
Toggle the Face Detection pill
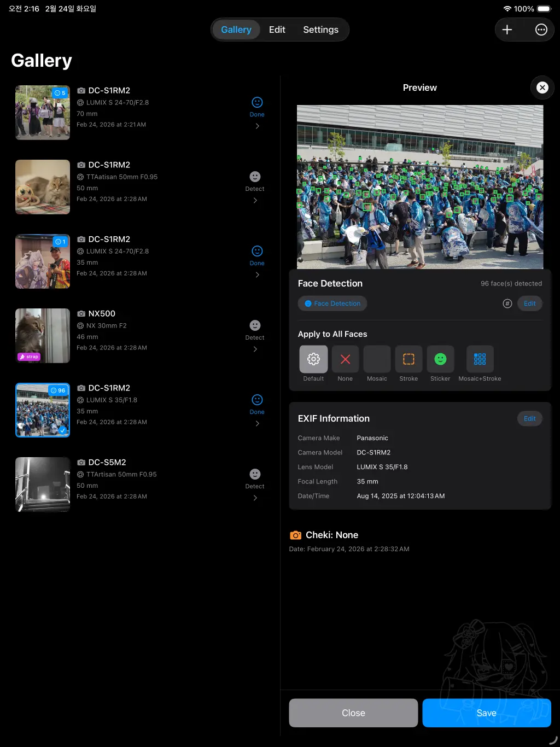click(x=332, y=304)
